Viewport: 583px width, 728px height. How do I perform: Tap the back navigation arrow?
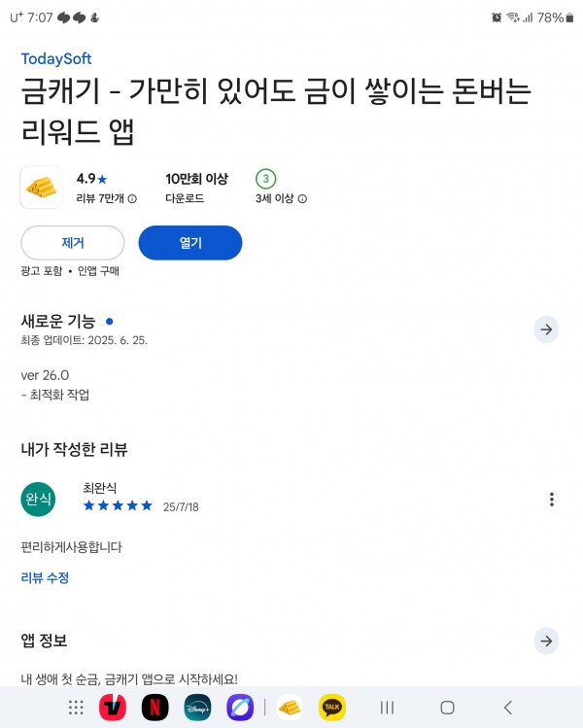[508, 708]
